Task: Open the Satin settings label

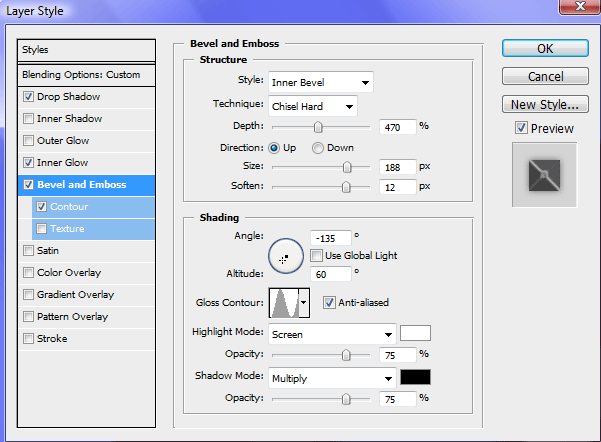Action: point(48,251)
